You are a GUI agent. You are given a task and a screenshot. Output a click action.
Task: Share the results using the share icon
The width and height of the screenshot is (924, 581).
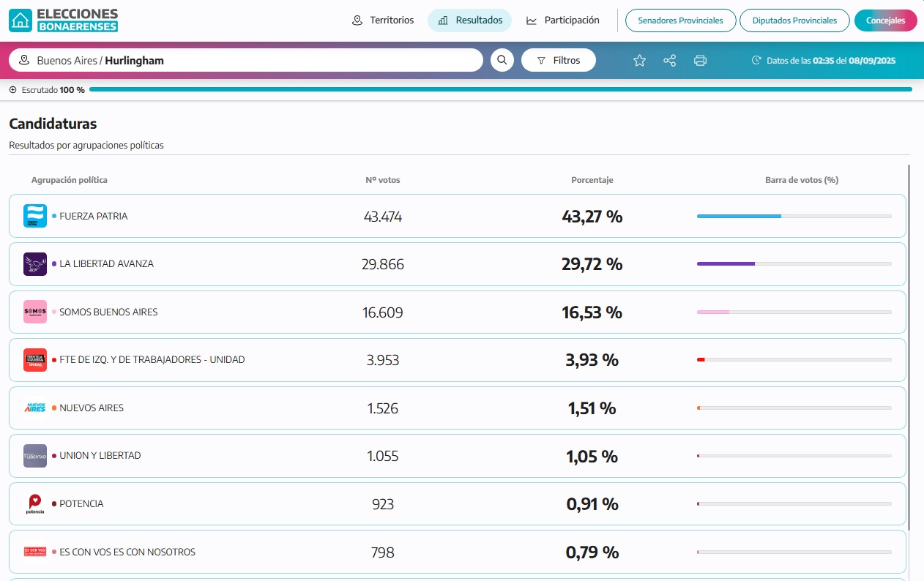(670, 61)
